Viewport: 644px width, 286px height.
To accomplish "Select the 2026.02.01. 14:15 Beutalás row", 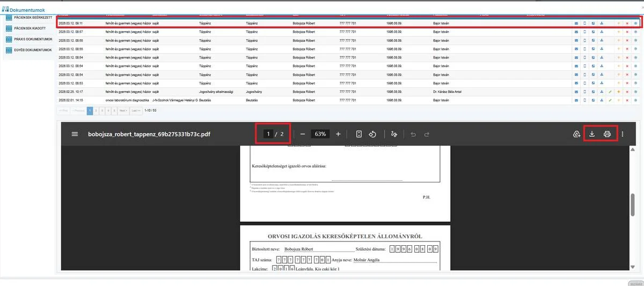I will [x=348, y=100].
